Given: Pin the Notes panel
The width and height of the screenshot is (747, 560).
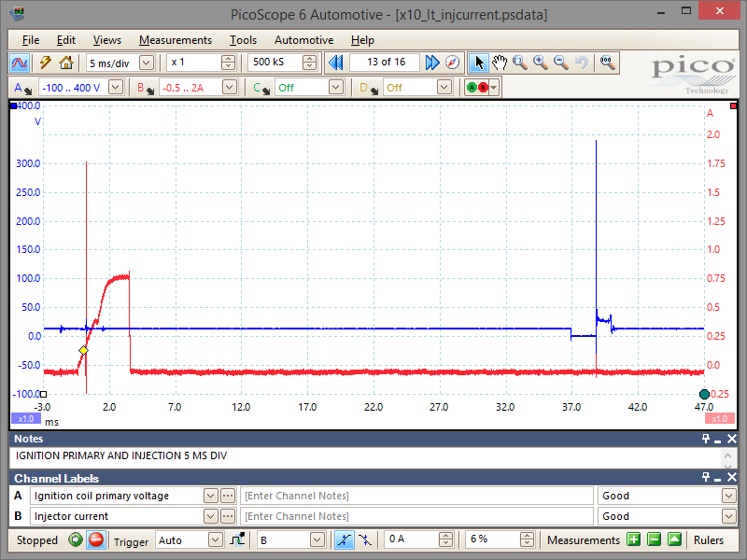Looking at the screenshot, I should point(705,439).
